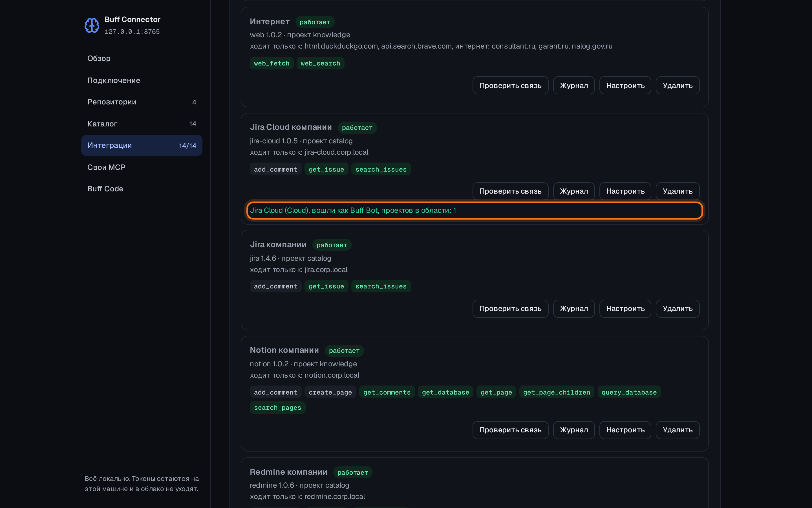Viewport: 812px width, 508px height.
Task: Click query_database tag in Notion card
Action: pyautogui.click(x=629, y=392)
